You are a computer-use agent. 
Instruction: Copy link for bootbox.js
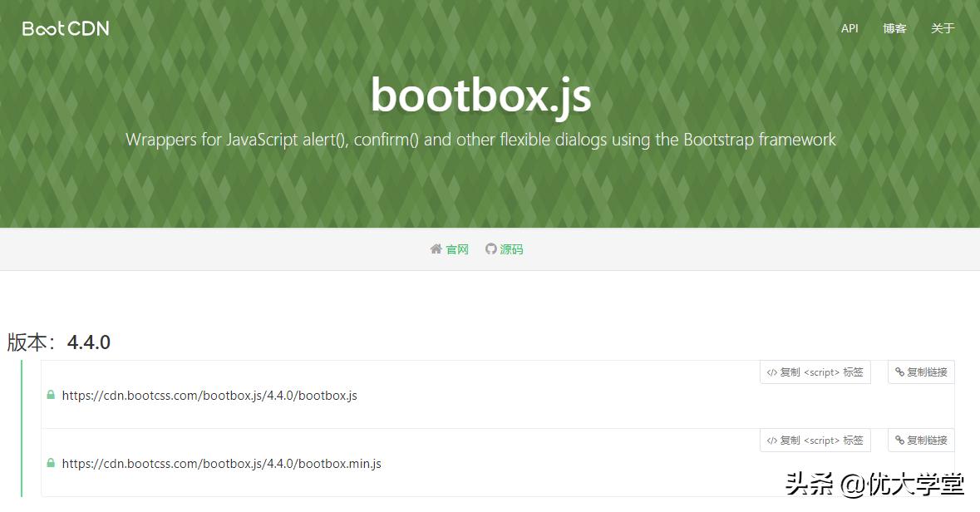[921, 372]
